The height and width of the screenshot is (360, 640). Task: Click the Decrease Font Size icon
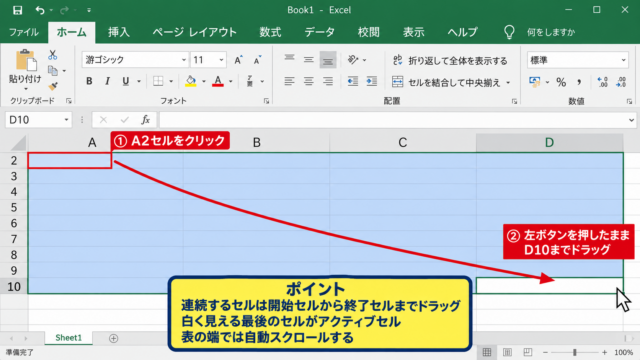pos(257,60)
